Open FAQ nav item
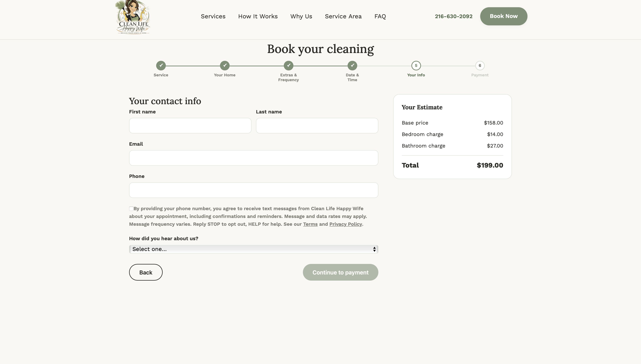This screenshot has height=364, width=641. (x=380, y=16)
